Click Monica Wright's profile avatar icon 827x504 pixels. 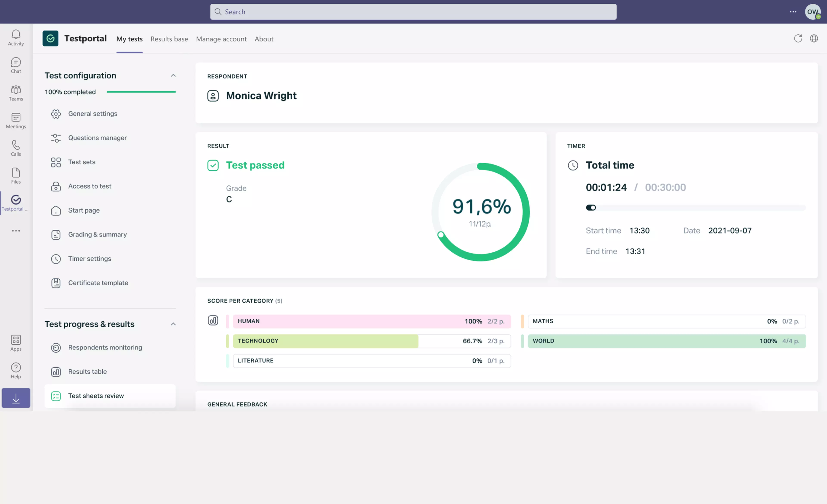coord(213,96)
